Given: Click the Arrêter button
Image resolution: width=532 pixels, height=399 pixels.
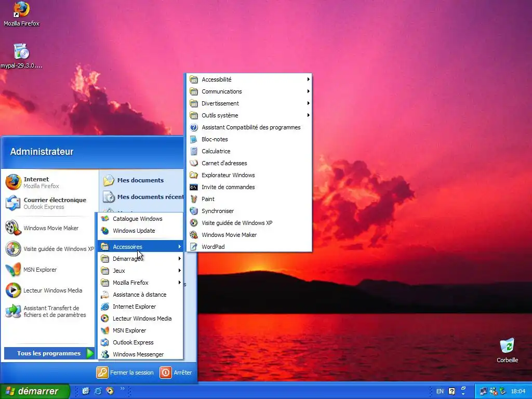Looking at the screenshot, I should (176, 373).
